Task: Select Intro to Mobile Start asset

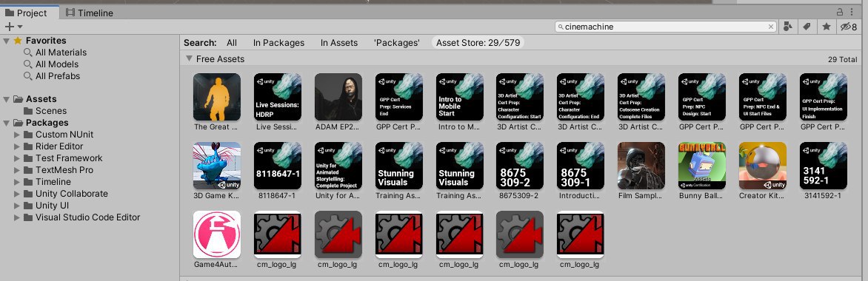Action: click(459, 97)
